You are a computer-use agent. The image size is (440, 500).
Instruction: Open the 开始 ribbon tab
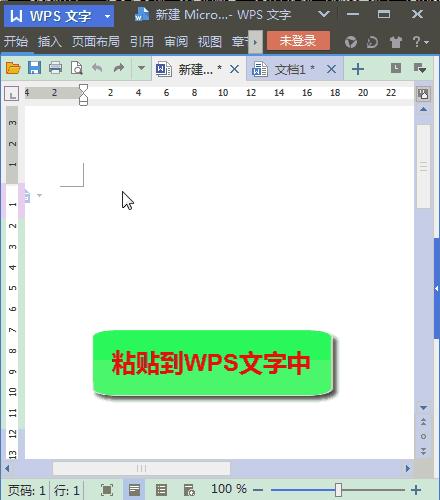point(15,42)
